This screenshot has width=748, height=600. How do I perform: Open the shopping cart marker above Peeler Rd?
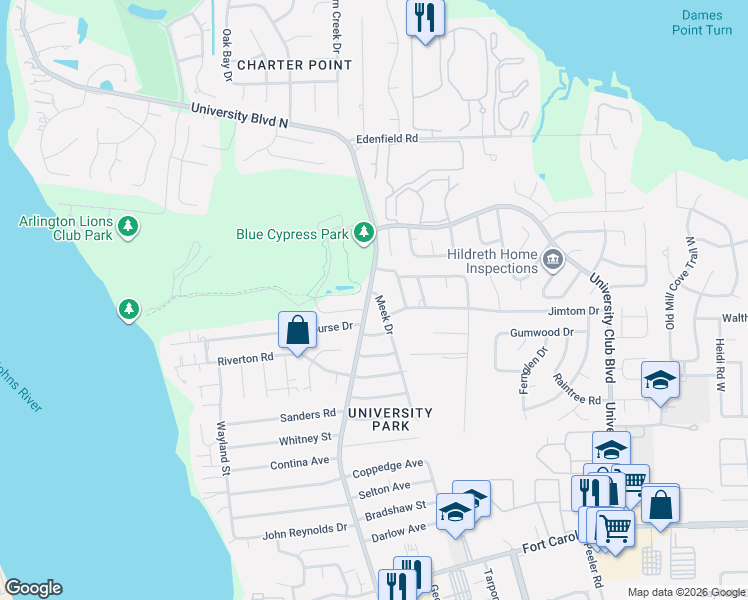(615, 530)
